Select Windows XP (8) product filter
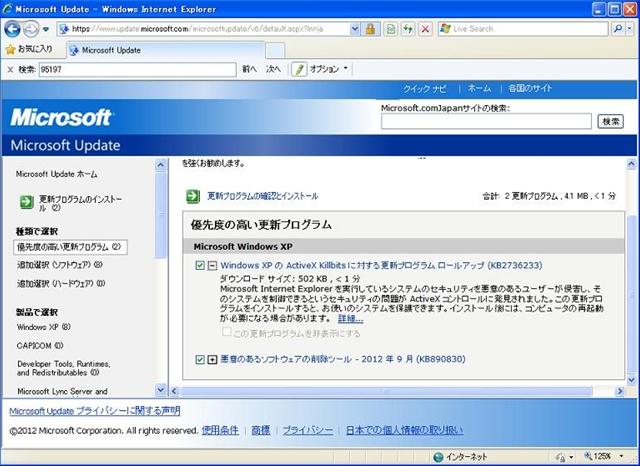 44,327
